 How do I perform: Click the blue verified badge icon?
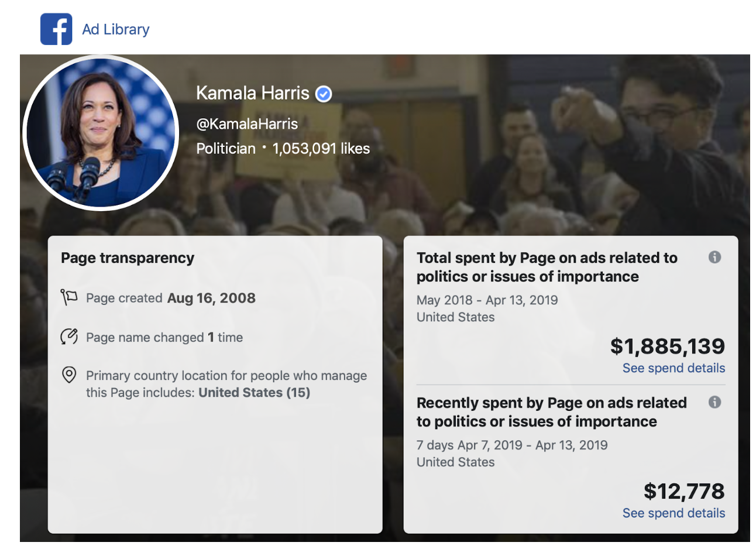324,94
